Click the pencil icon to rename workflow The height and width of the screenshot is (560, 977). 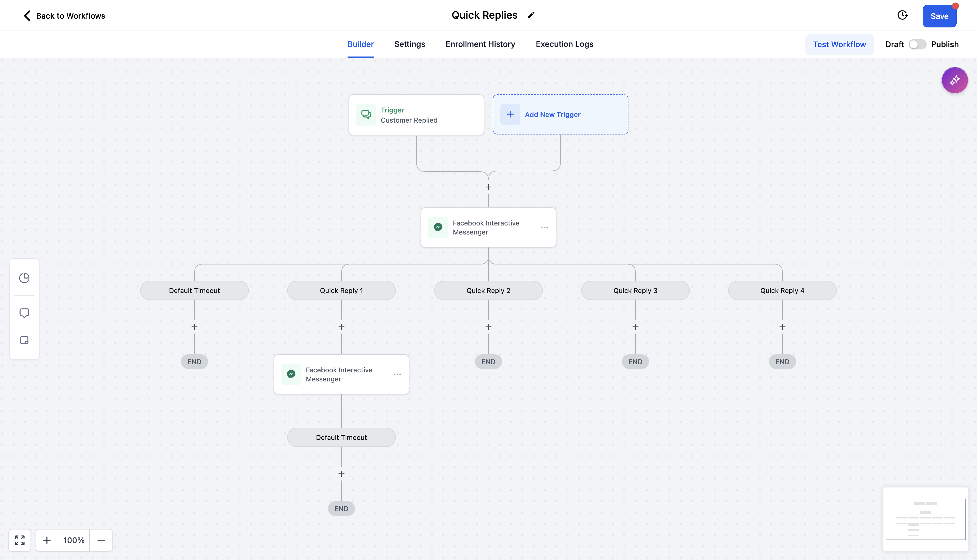(x=531, y=15)
